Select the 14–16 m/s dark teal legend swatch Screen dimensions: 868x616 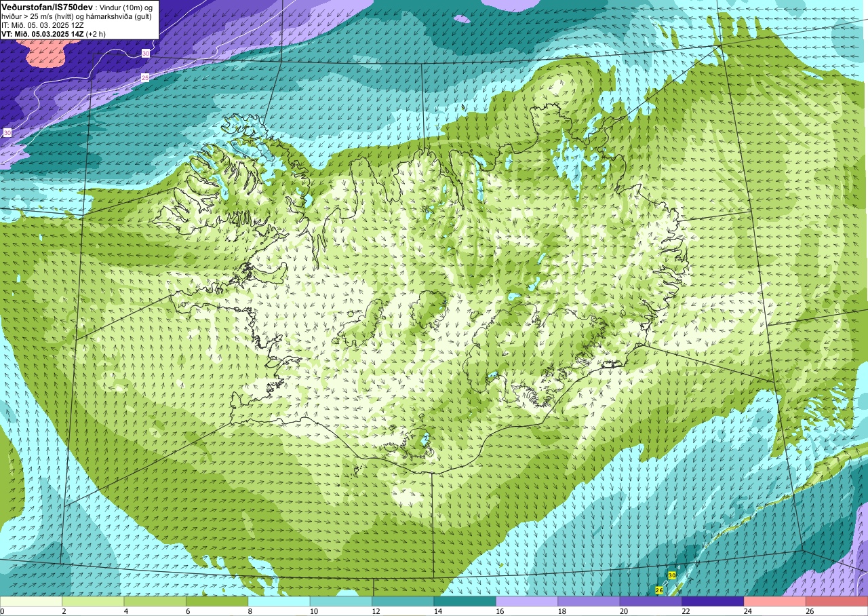465,601
